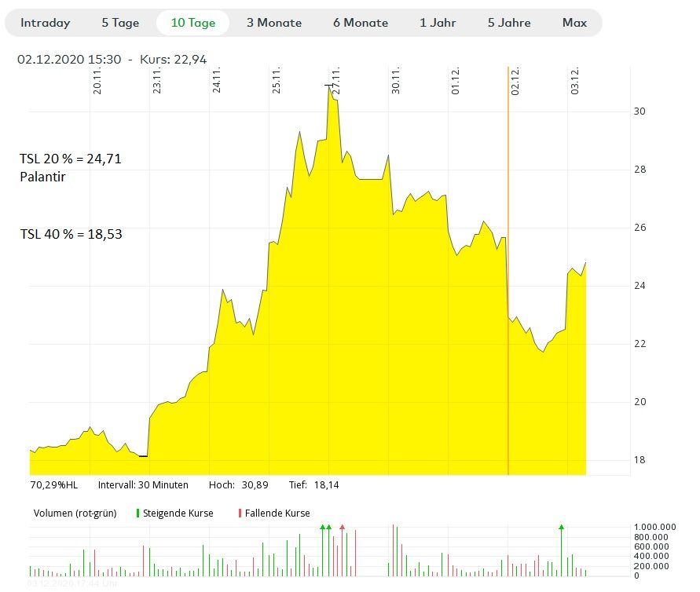Image resolution: width=700 pixels, height=592 pixels.
Task: Click the red down-arrow marker above volume bars
Action: pyautogui.click(x=342, y=527)
